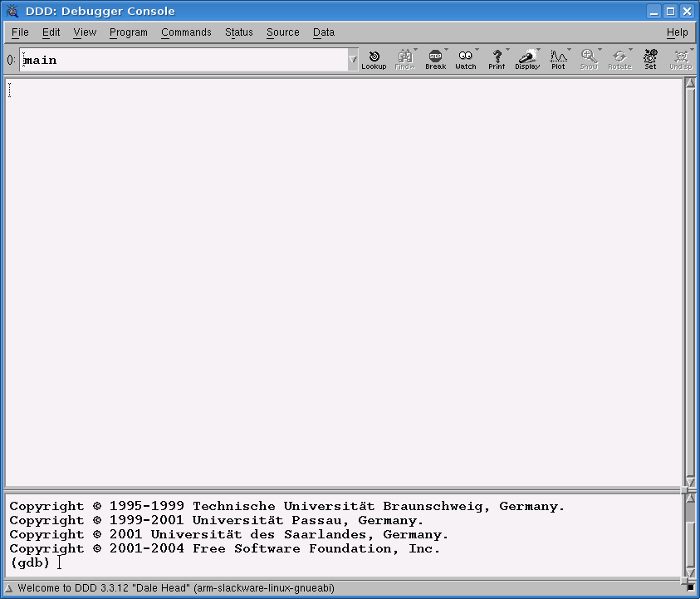The image size is (700, 599).
Task: Open the argument field history dropdown
Action: (x=353, y=60)
